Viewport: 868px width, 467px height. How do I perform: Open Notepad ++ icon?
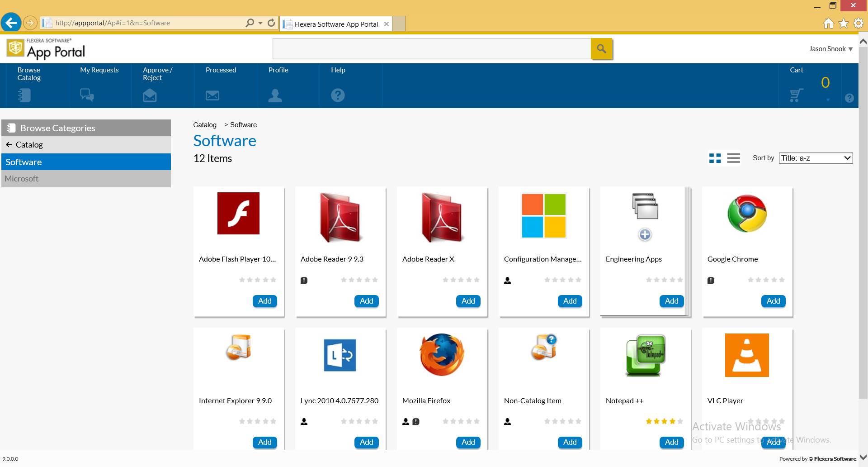[645, 355]
